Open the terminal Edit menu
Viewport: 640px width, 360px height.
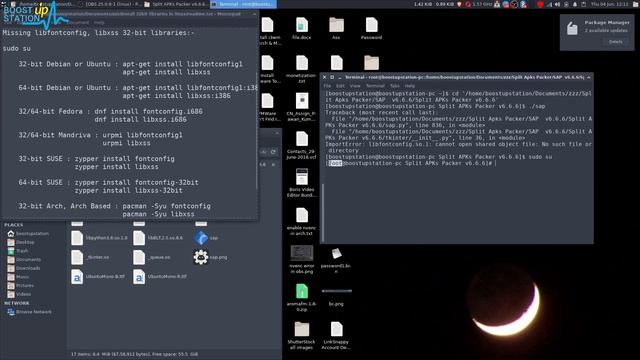click(340, 86)
